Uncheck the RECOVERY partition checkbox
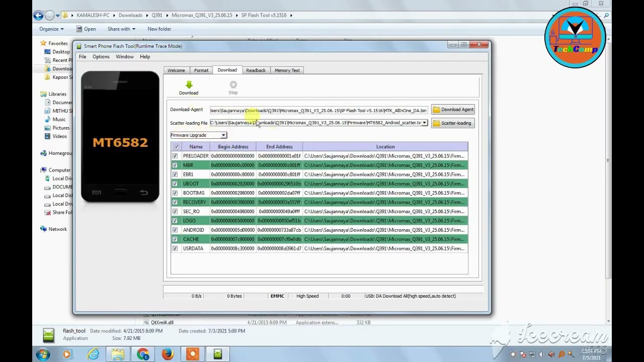The height and width of the screenshot is (362, 644). (175, 203)
